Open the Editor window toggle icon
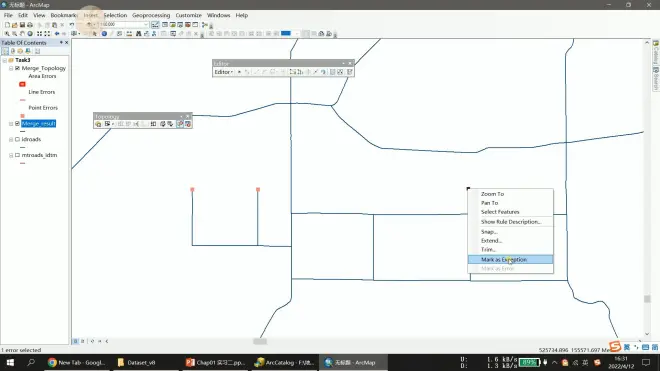Viewport: 660px width, 371px height. pos(155,25)
